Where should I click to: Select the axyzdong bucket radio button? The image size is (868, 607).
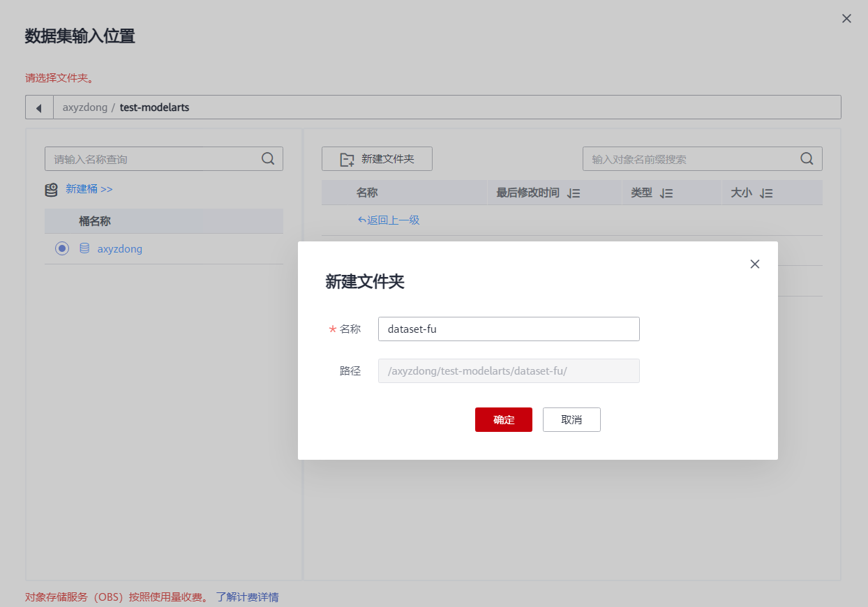point(62,248)
